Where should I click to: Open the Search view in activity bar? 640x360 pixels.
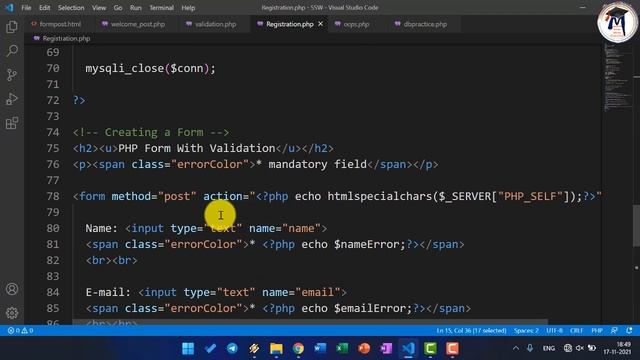click(x=12, y=51)
